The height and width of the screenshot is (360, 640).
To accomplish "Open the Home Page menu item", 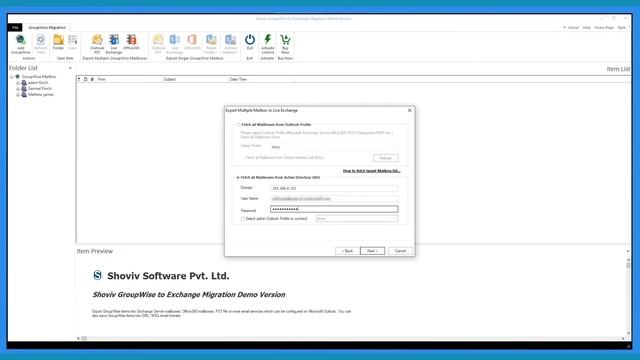I will click(x=604, y=27).
